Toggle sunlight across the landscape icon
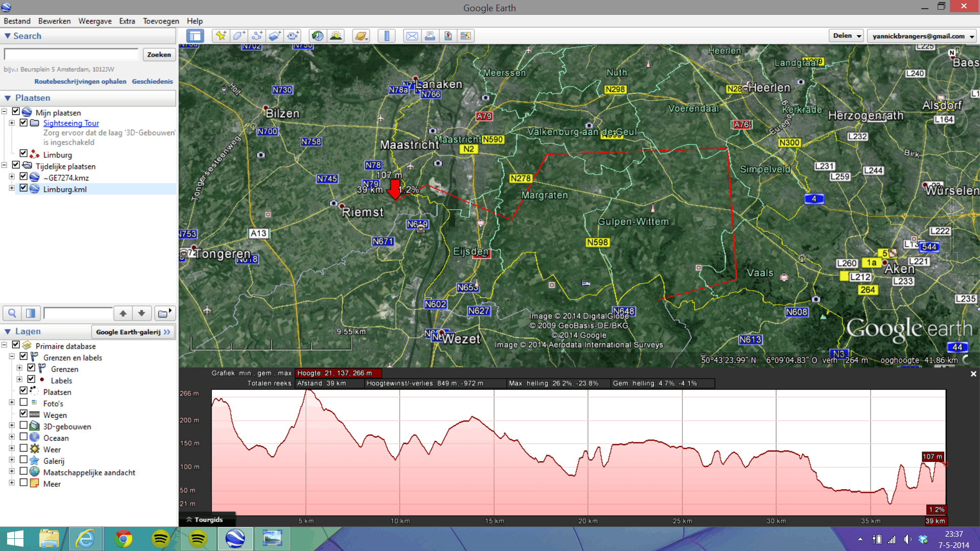The width and height of the screenshot is (980, 551). point(336,36)
